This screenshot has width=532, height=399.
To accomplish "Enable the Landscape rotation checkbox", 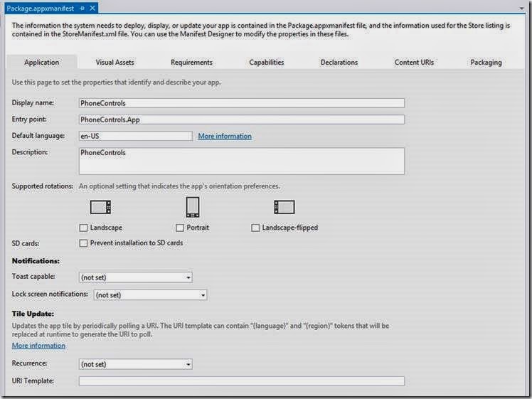I will click(x=83, y=228).
